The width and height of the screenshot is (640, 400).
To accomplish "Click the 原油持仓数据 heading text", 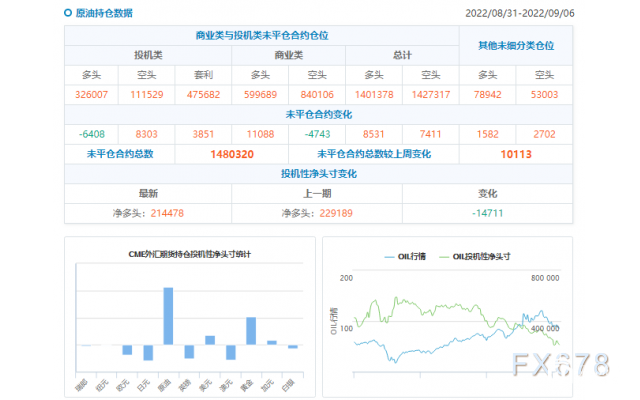I will [104, 14].
